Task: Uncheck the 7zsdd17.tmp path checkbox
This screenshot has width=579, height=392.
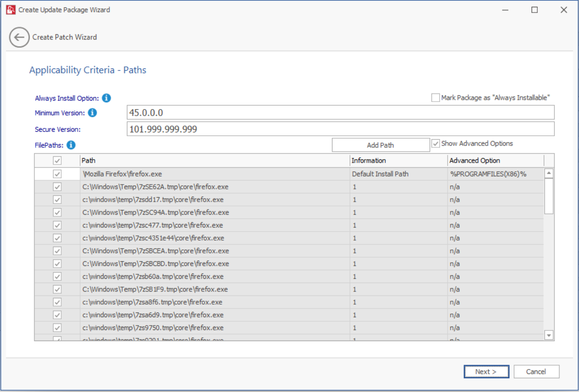Action: pyautogui.click(x=57, y=200)
